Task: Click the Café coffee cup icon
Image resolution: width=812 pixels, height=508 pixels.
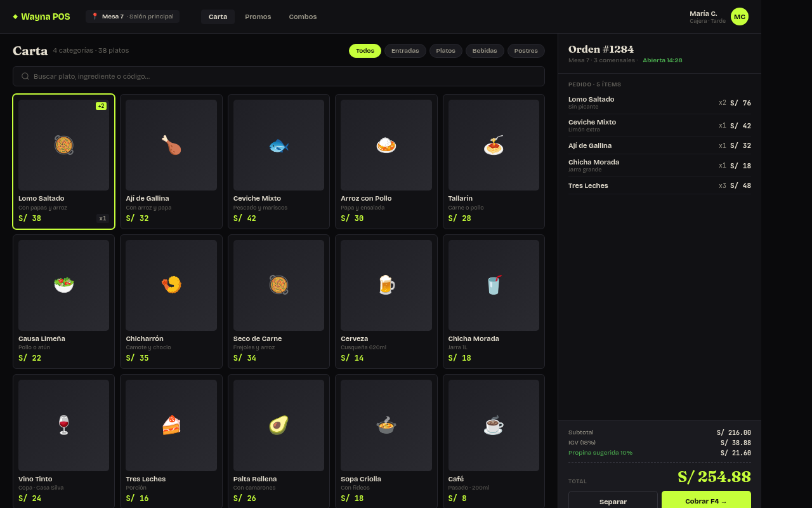Action: (494, 425)
